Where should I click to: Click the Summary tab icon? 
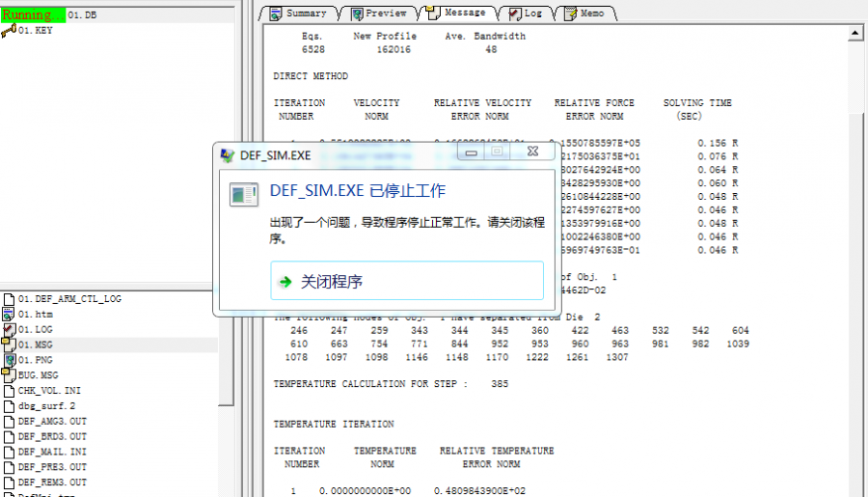click(x=276, y=14)
